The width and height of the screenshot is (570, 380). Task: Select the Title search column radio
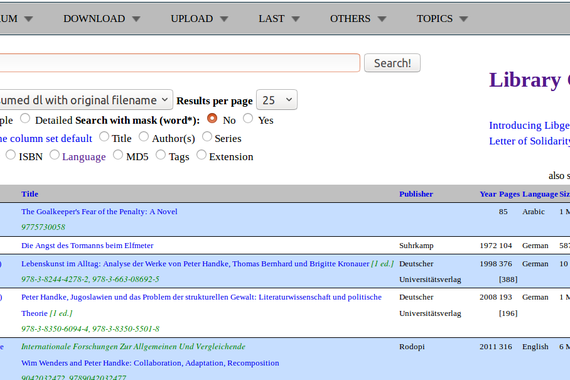[104, 136]
